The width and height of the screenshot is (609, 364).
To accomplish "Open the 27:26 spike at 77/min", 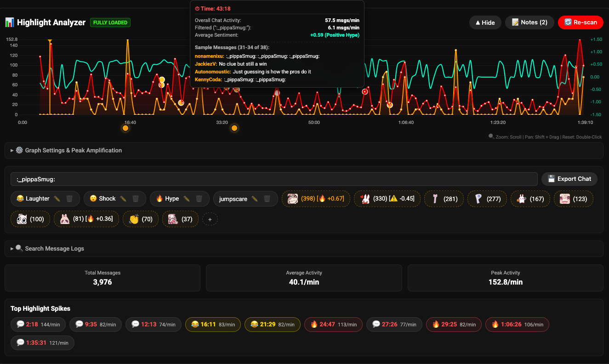I will [394, 325].
